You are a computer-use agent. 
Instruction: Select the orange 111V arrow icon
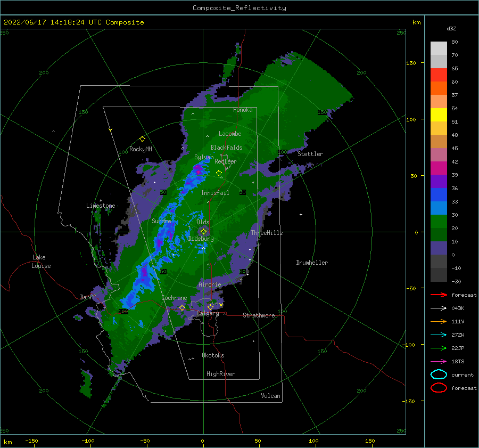pyautogui.click(x=439, y=321)
